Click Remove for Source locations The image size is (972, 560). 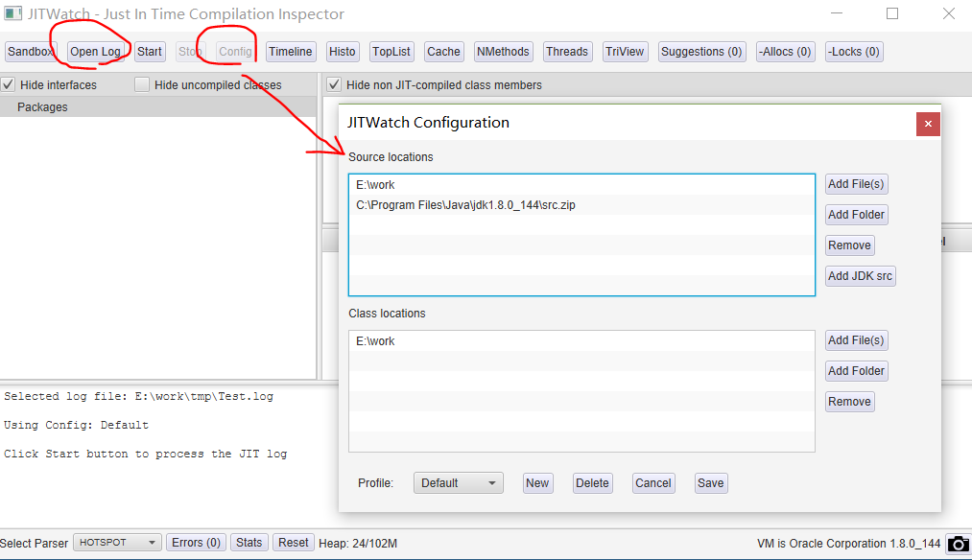pyautogui.click(x=849, y=245)
